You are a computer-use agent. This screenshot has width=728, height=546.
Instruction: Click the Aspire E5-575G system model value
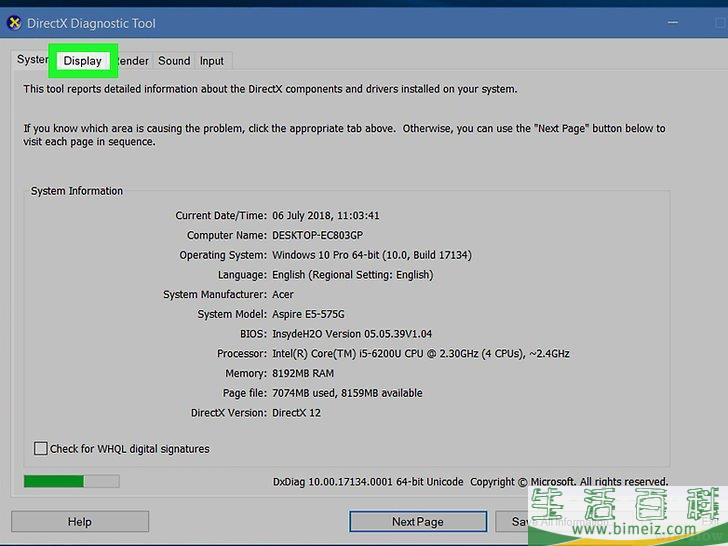[x=311, y=314]
